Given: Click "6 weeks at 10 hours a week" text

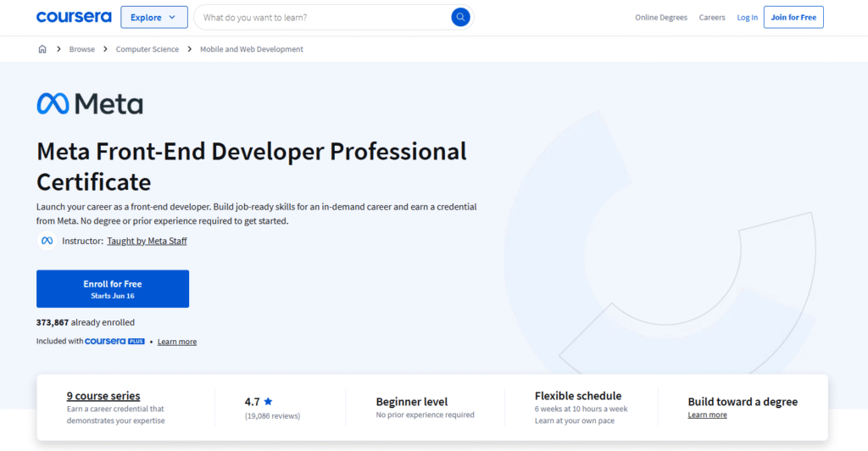Looking at the screenshot, I should pos(581,409).
